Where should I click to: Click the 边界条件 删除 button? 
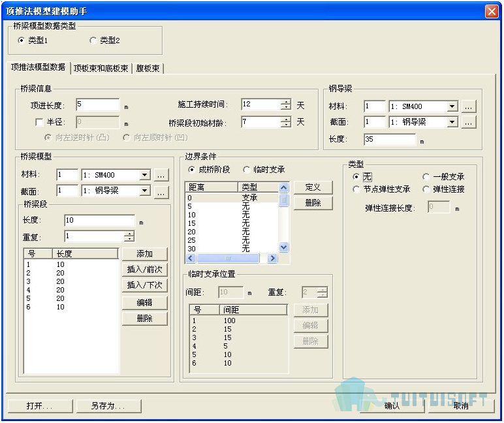pyautogui.click(x=313, y=203)
